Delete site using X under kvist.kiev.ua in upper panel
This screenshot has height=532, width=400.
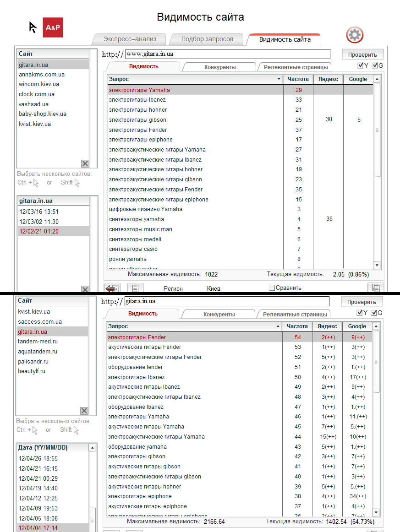coord(85,163)
